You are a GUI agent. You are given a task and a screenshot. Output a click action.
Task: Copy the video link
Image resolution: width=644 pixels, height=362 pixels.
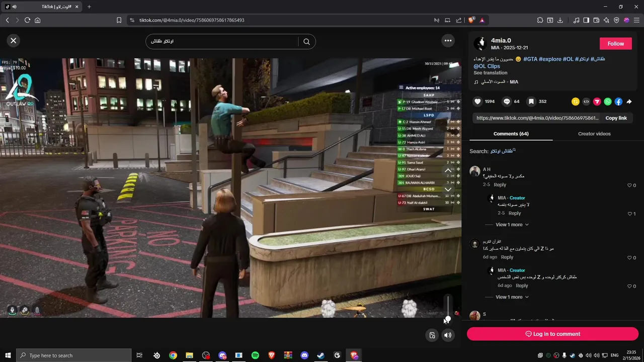coord(616,118)
